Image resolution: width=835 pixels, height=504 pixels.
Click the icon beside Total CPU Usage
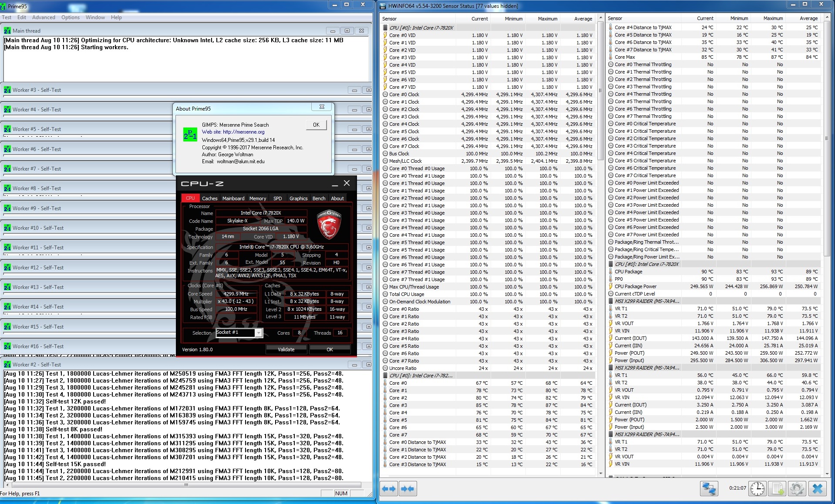pos(385,294)
